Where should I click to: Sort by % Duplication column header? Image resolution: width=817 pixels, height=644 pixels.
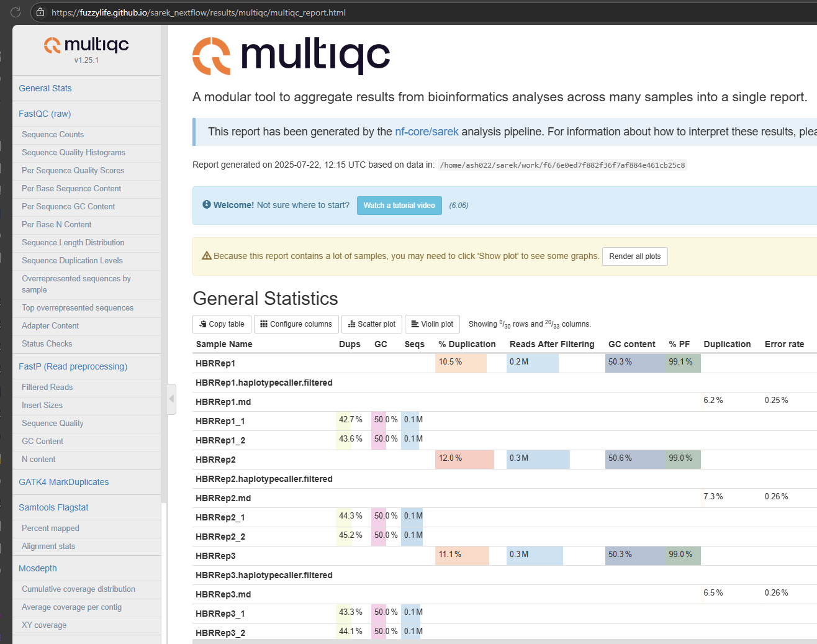[467, 344]
